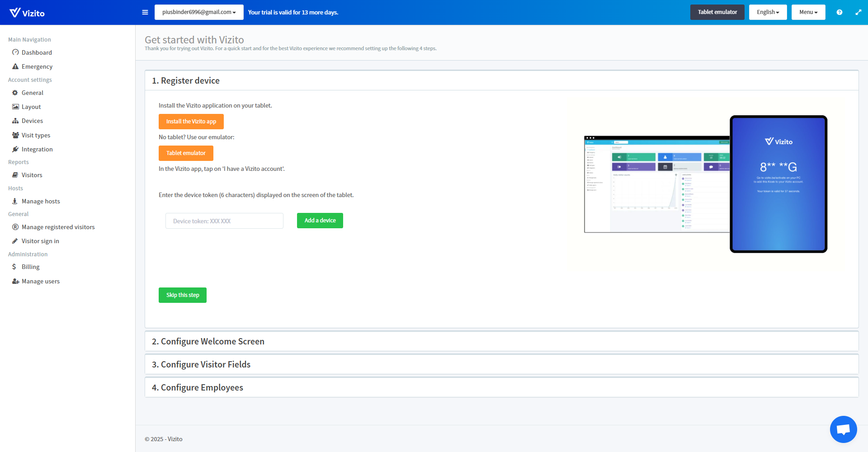Open the help question mark icon
Image resolution: width=868 pixels, height=452 pixels.
click(839, 12)
